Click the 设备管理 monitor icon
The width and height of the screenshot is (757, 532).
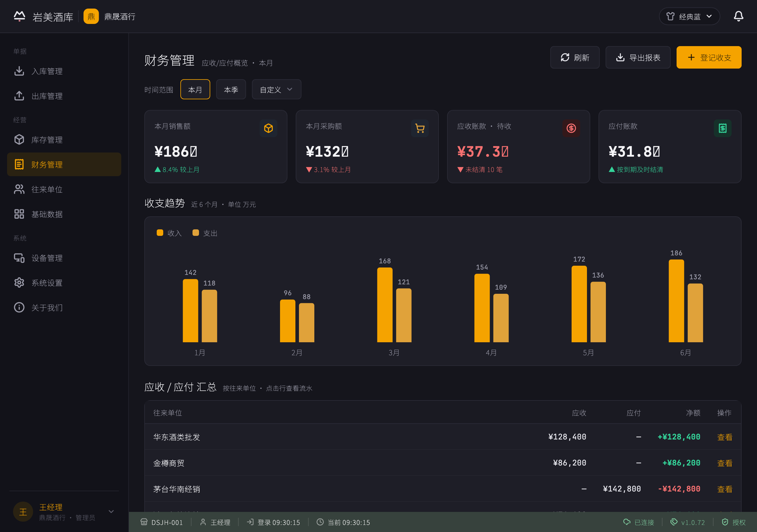(x=19, y=258)
